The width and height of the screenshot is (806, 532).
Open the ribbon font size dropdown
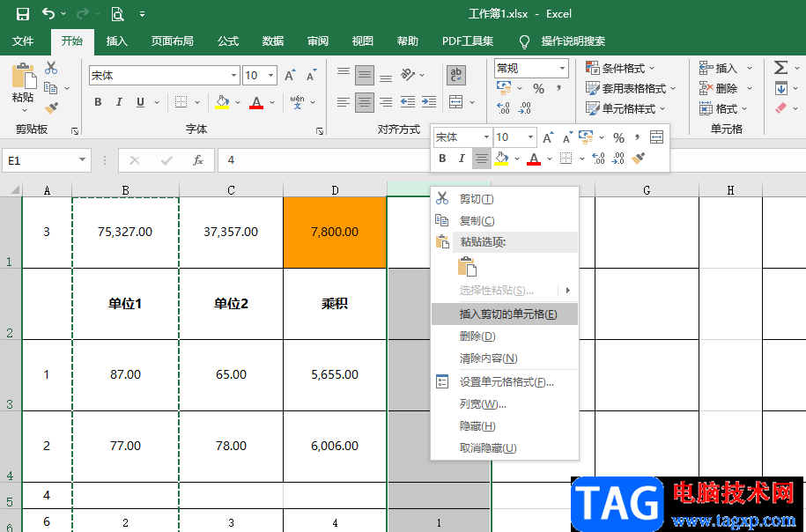coord(271,76)
